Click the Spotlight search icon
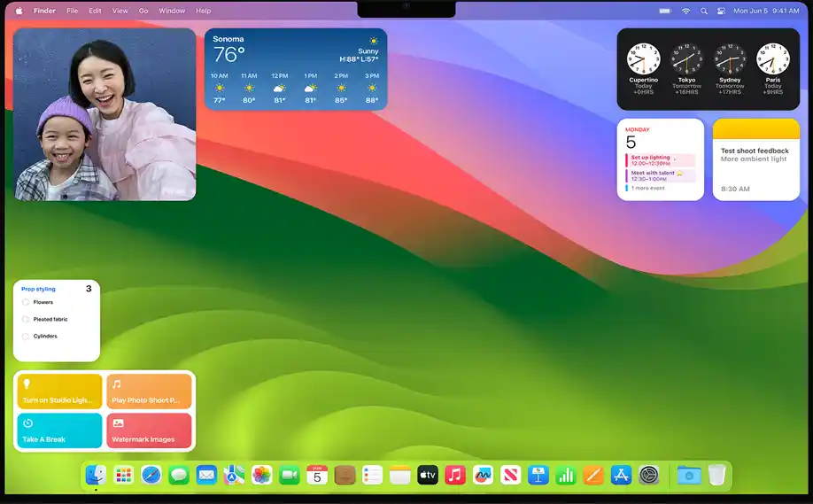This screenshot has width=813, height=504. click(704, 11)
